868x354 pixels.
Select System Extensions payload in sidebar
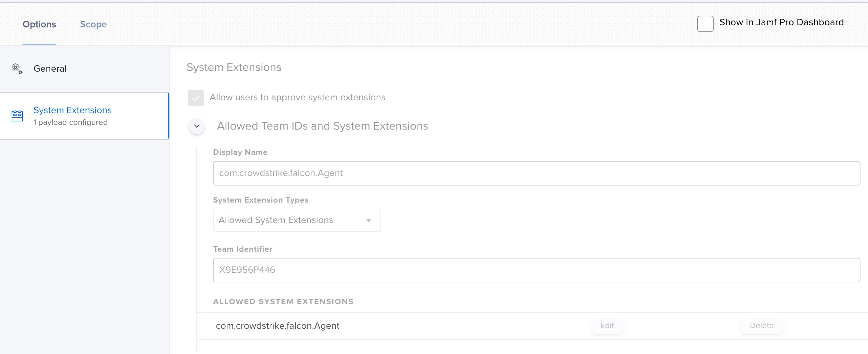(x=84, y=116)
